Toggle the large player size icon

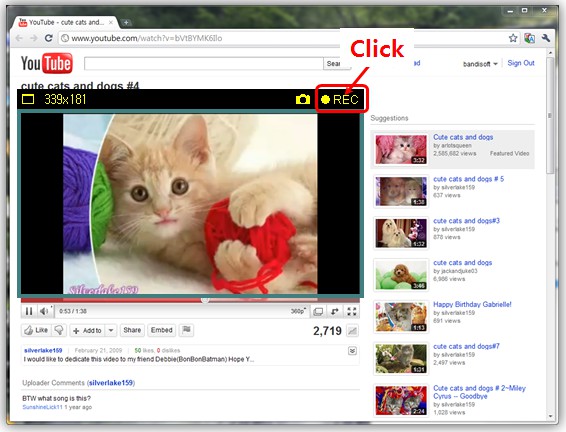pyautogui.click(x=318, y=311)
